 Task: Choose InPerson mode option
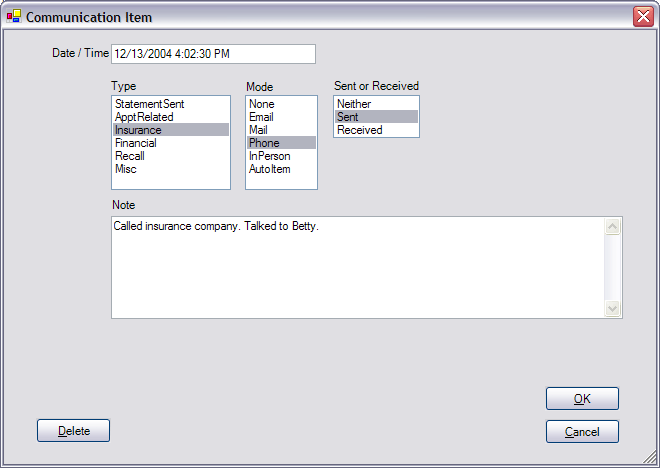pos(281,156)
